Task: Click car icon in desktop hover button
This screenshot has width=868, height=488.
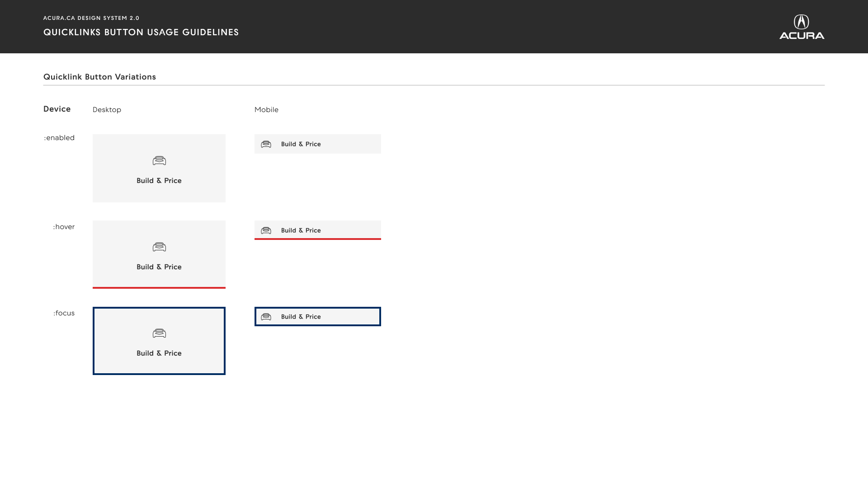Action: coord(159,247)
